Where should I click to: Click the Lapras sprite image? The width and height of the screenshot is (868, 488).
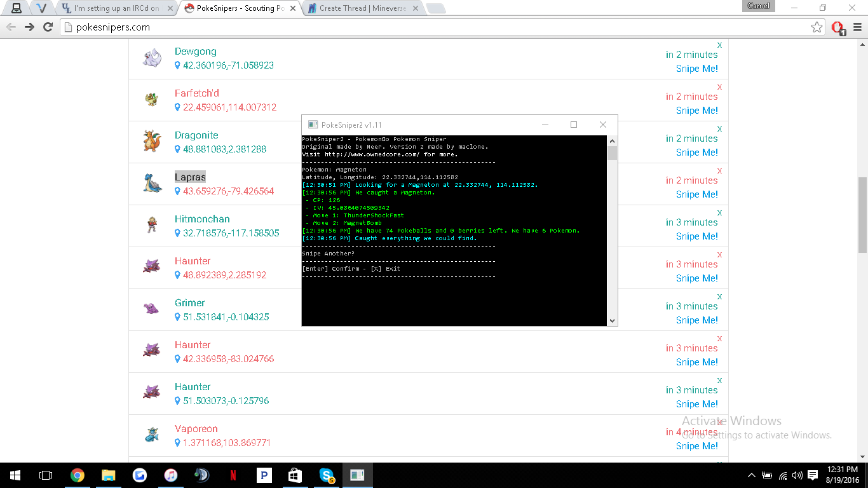pos(152,184)
